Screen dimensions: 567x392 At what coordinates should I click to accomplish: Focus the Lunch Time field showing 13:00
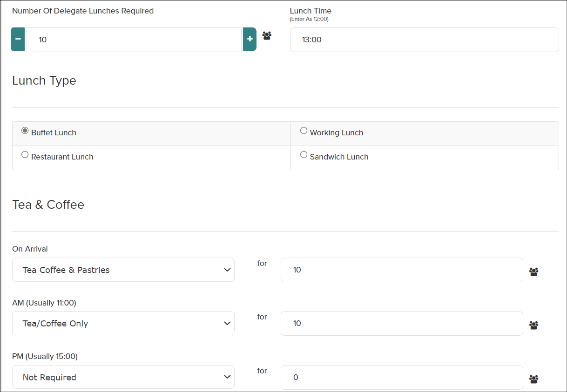tap(424, 40)
